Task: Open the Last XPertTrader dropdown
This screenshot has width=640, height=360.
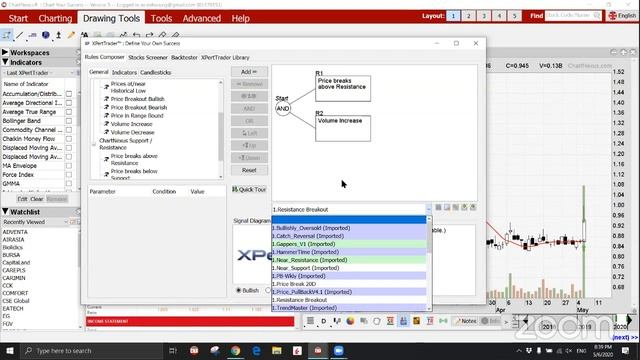Action: tap(72, 73)
